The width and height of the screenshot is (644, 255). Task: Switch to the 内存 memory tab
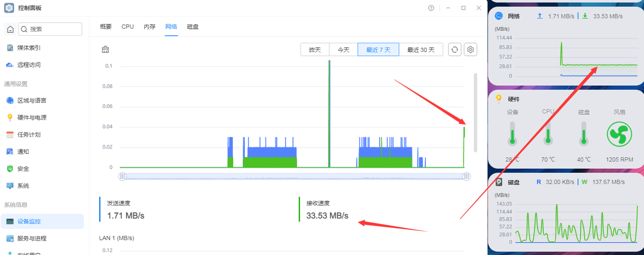tap(150, 27)
